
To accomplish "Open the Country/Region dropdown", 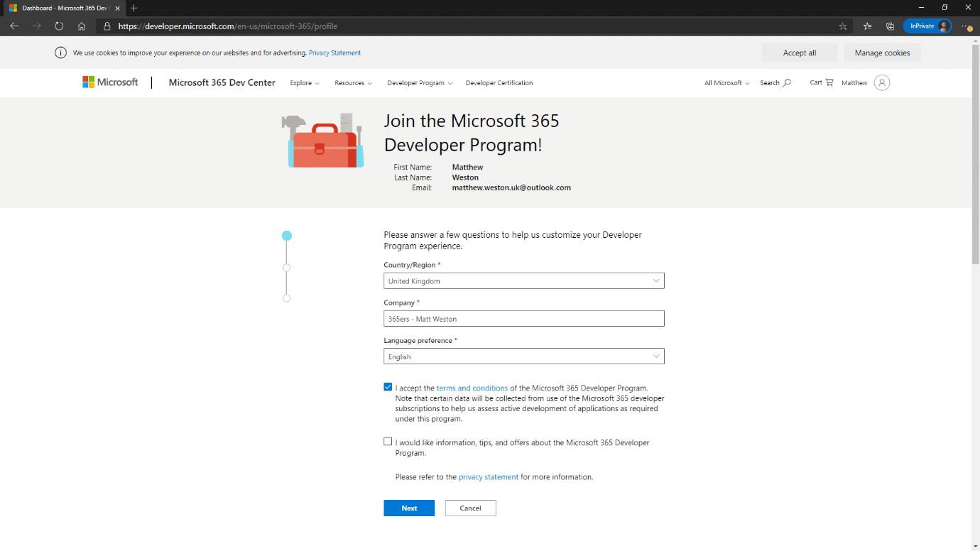I will pyautogui.click(x=523, y=281).
